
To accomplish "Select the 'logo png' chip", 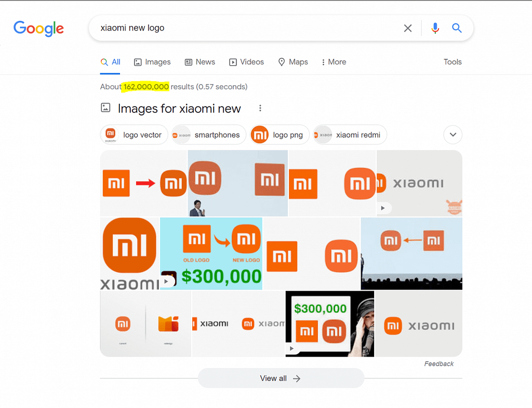I will pyautogui.click(x=280, y=135).
